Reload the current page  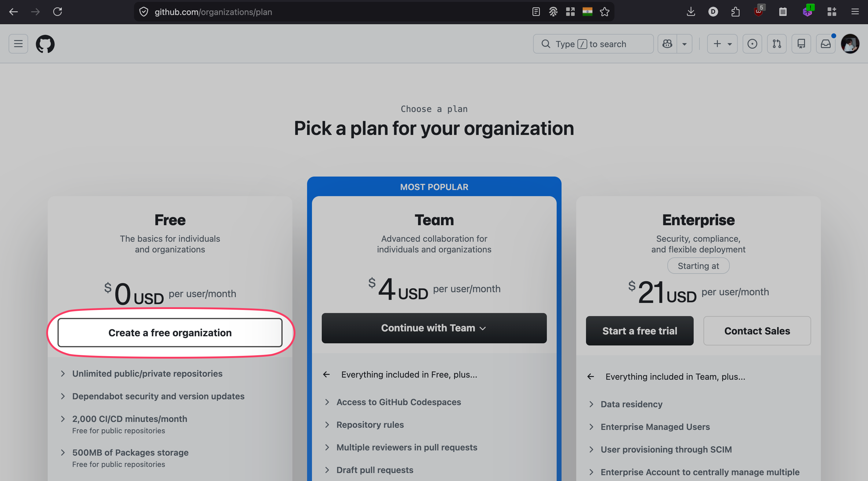pos(57,12)
